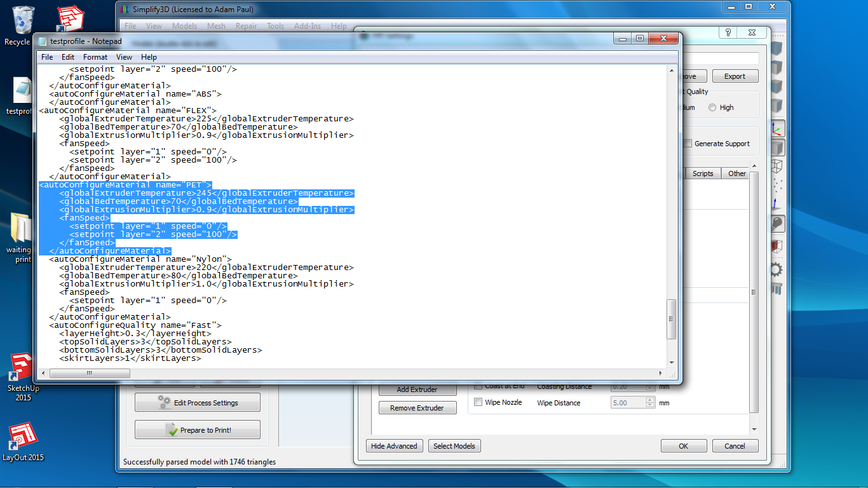Click the gear icon in Simplify3D's side toolbar
The height and width of the screenshot is (488, 868).
click(776, 269)
